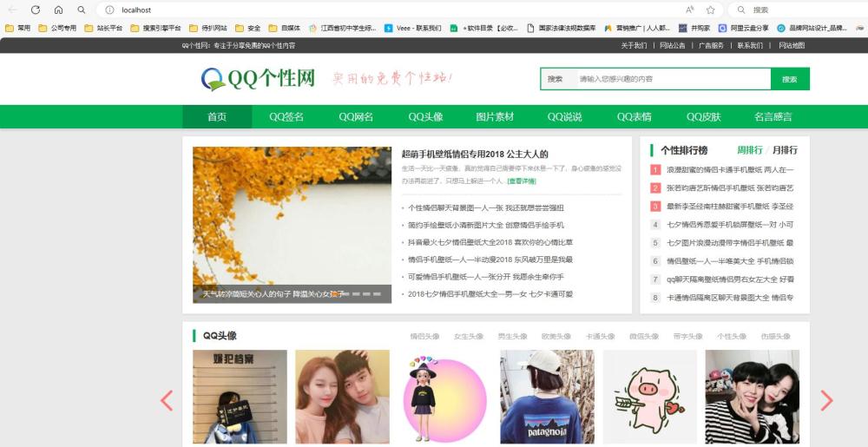Open the 国家法律法规数据库 bookmark
Viewport: 868px width, 447px height.
[562, 28]
